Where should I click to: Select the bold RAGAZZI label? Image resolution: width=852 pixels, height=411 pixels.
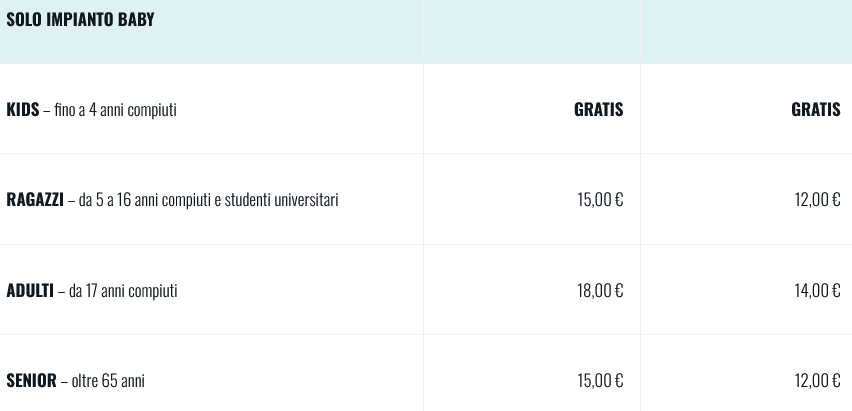tap(35, 200)
